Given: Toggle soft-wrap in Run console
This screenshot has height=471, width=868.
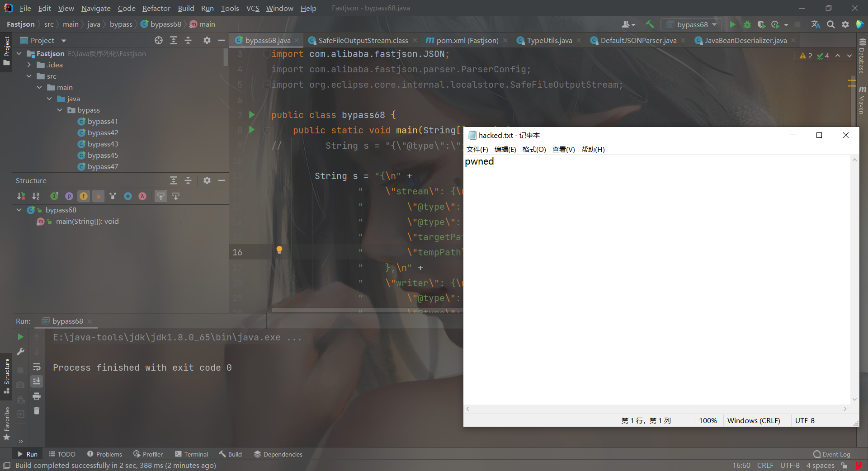Looking at the screenshot, I should click(x=37, y=367).
